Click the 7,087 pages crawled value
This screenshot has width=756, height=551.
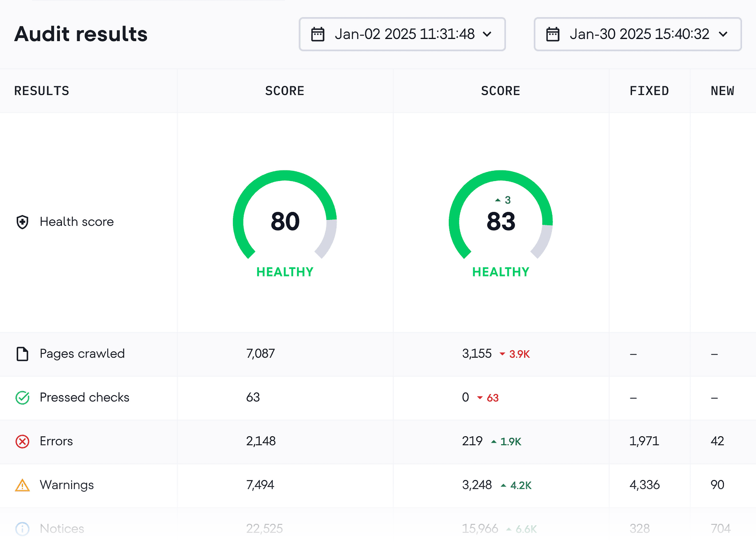(x=260, y=354)
